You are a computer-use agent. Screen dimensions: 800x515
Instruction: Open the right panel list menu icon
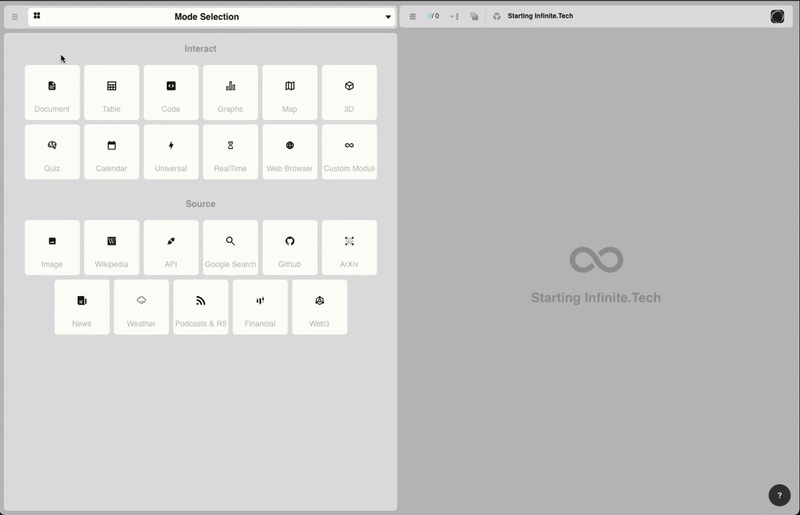pyautogui.click(x=412, y=16)
